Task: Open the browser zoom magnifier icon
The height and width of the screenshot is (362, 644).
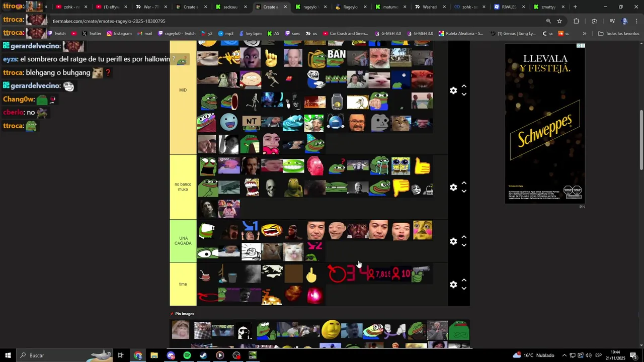Action: click(x=548, y=21)
